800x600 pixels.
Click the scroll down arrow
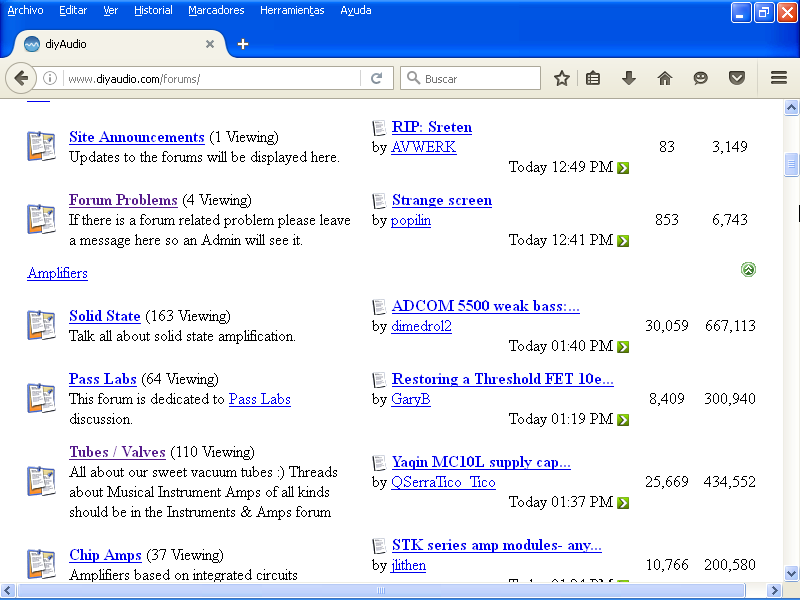791,572
